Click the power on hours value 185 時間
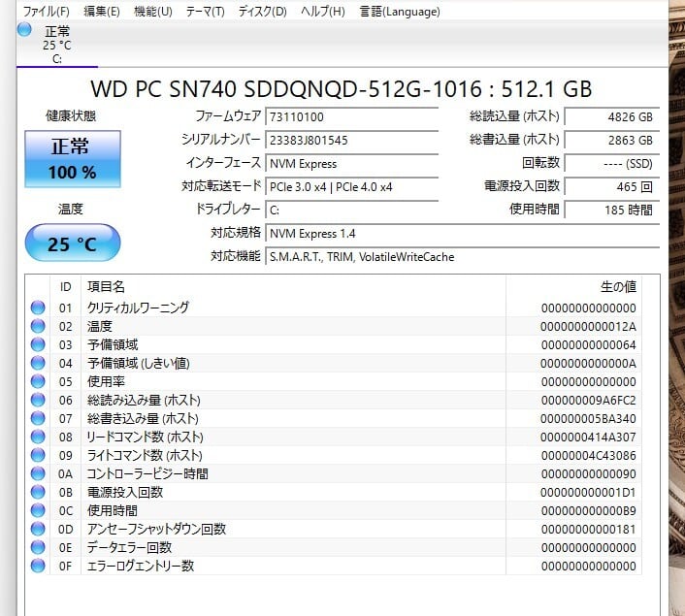 pyautogui.click(x=611, y=210)
